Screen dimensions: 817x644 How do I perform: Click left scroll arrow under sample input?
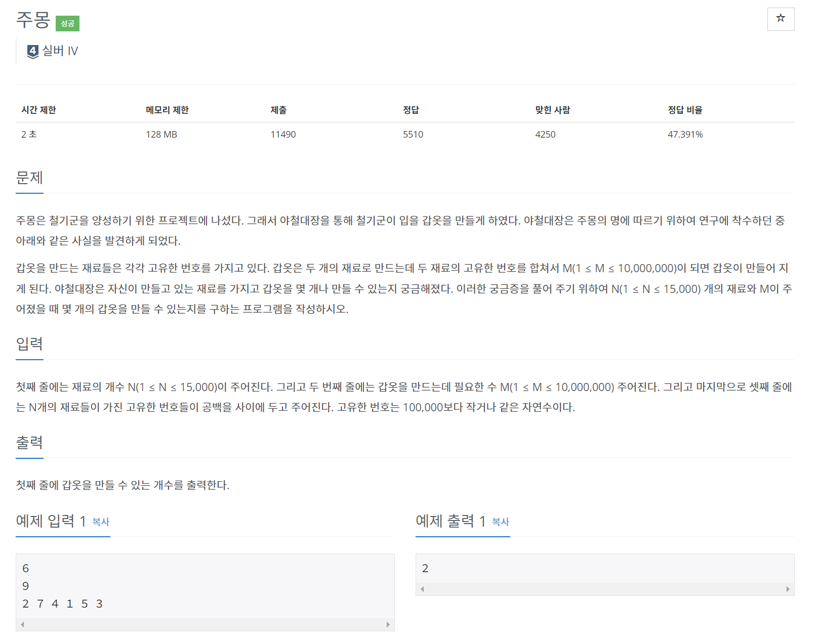tap(22, 624)
